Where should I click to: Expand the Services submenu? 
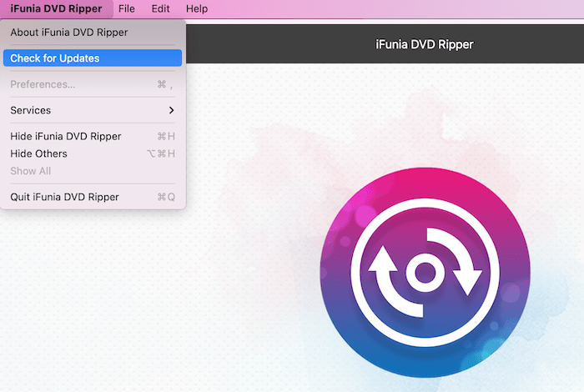tap(31, 110)
